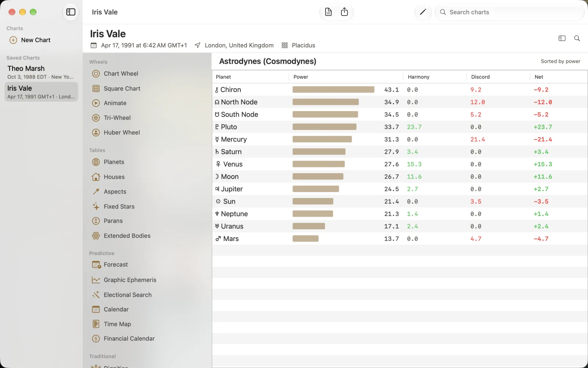Toggle the sidebar visibility button
The image size is (588, 368).
pos(71,12)
